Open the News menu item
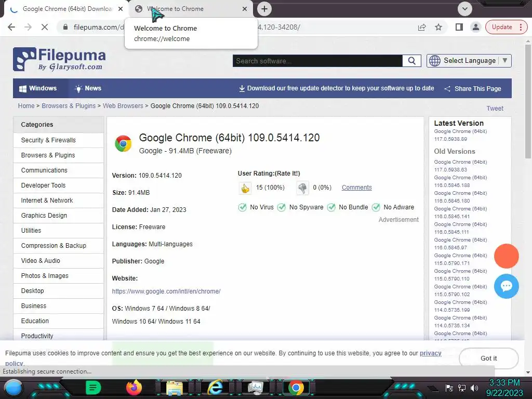 [x=88, y=88]
